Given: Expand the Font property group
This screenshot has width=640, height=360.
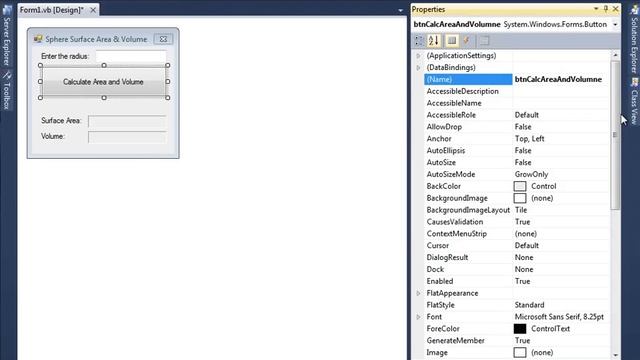Looking at the screenshot, I should (418, 317).
